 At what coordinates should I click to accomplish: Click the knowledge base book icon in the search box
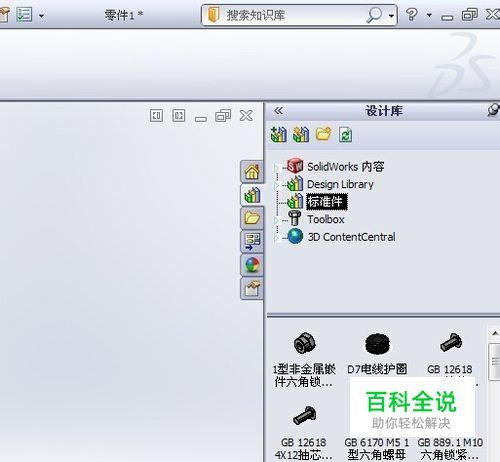[x=213, y=15]
